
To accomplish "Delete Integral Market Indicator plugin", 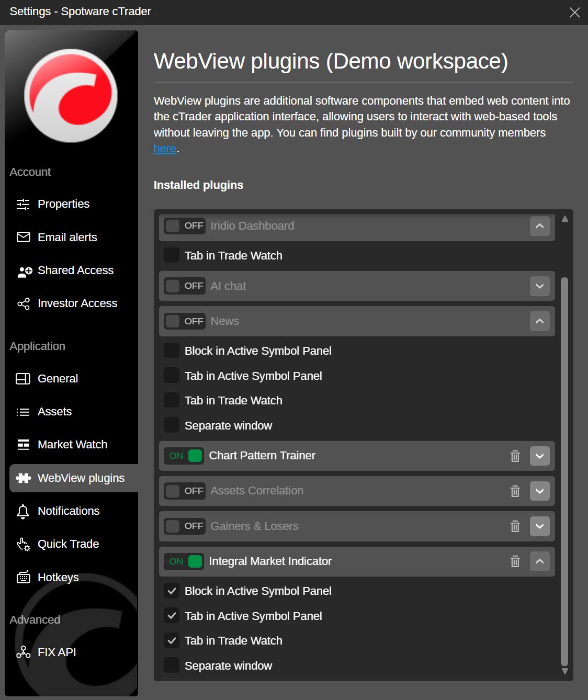I will coord(515,561).
